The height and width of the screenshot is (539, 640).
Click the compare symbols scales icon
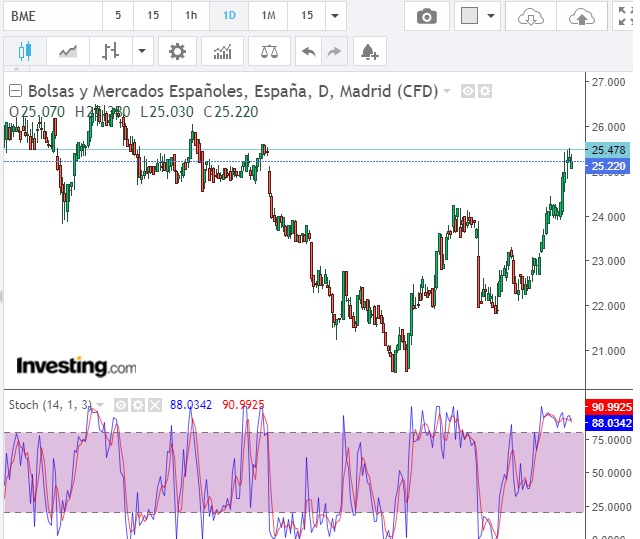[269, 51]
